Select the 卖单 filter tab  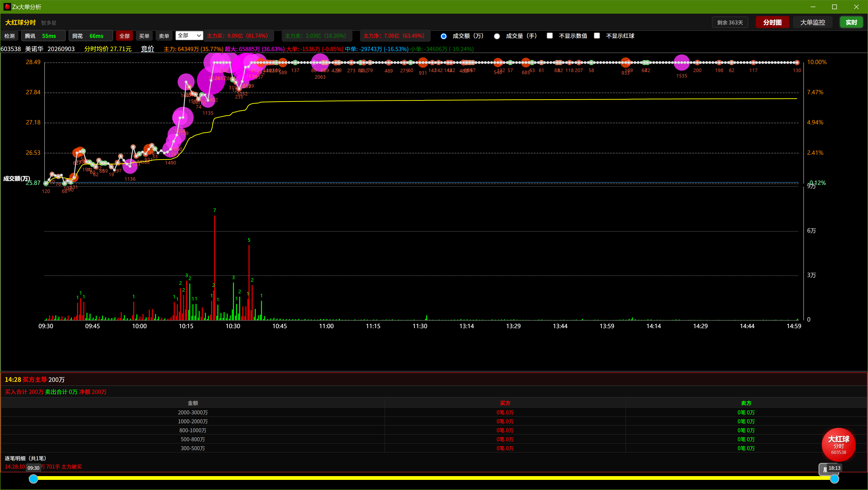pyautogui.click(x=164, y=36)
